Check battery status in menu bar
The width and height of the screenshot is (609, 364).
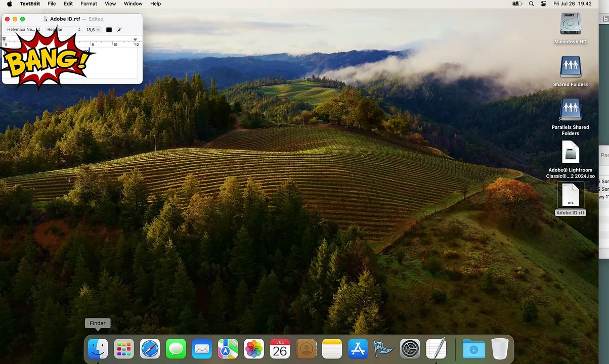[x=517, y=4]
